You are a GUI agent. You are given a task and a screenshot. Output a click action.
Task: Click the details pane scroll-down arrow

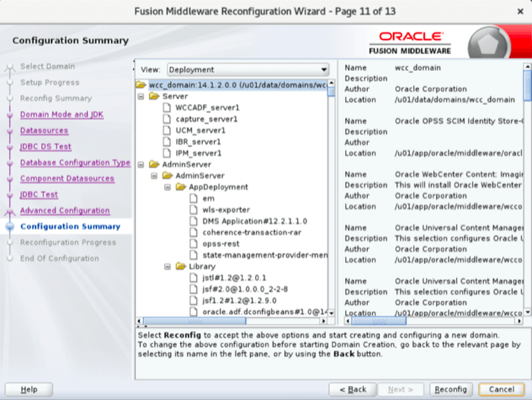pyautogui.click(x=527, y=312)
